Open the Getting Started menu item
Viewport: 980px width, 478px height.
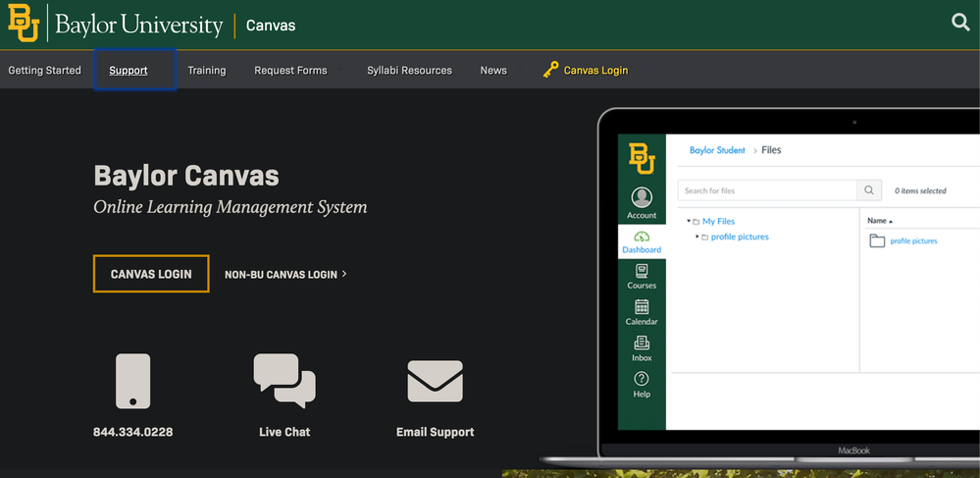coord(44,71)
